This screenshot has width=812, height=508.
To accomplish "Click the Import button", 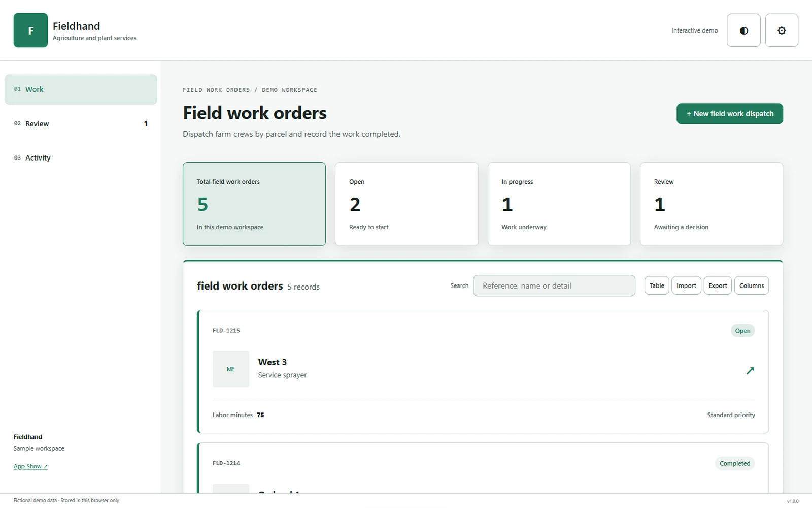I will tap(686, 285).
